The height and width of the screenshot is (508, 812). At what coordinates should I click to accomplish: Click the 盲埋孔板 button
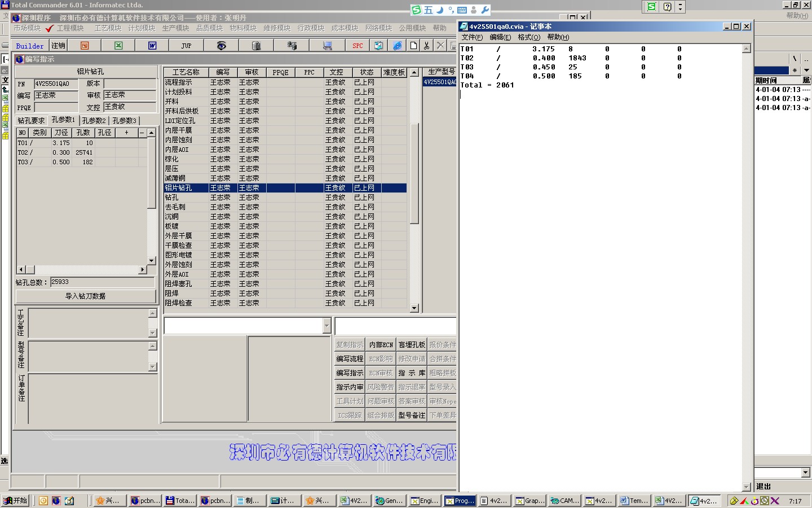[412, 345]
